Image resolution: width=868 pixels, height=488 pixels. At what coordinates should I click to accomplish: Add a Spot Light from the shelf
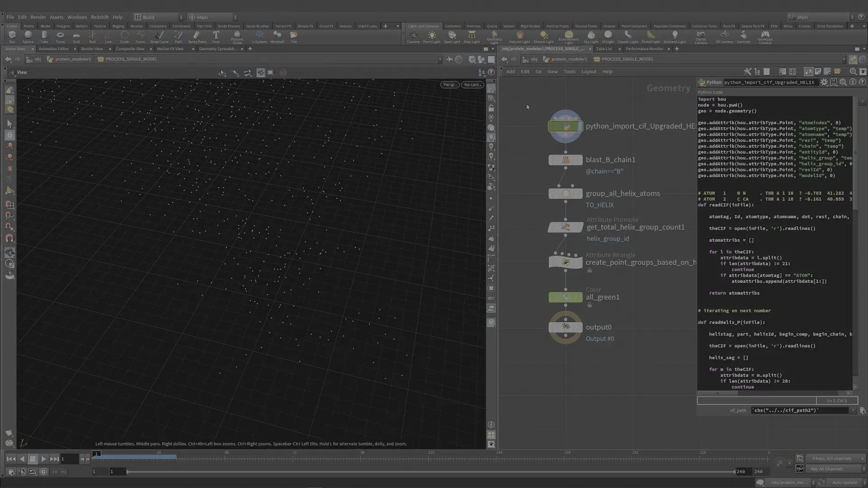click(x=452, y=37)
